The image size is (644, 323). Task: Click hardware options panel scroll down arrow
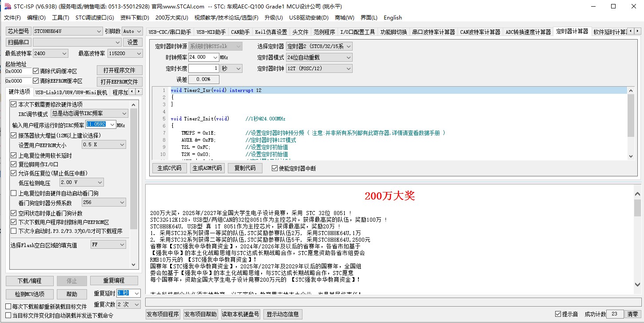pos(134,264)
